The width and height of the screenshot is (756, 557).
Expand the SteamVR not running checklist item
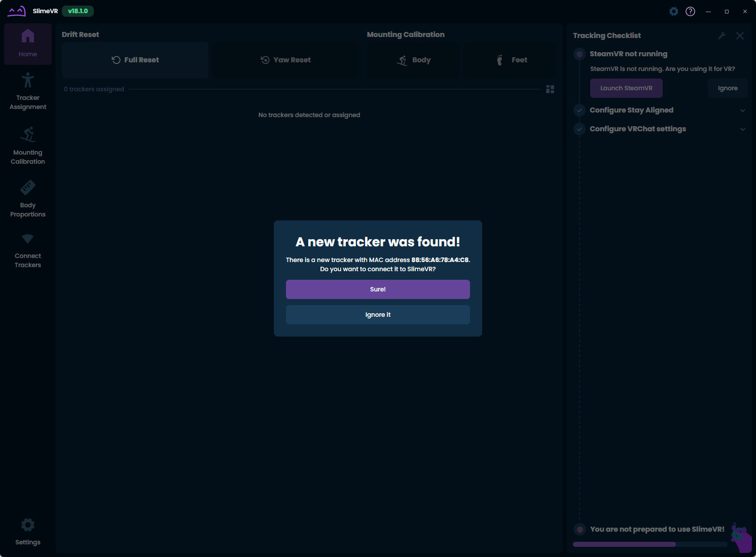(x=628, y=54)
